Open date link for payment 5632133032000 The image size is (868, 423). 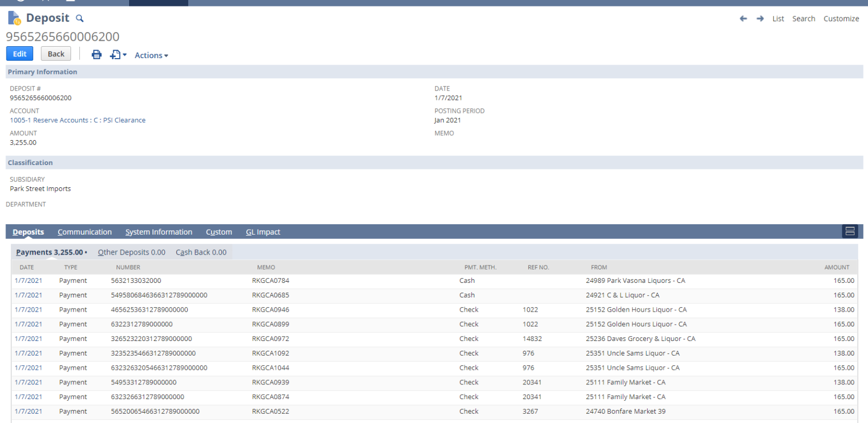point(28,281)
